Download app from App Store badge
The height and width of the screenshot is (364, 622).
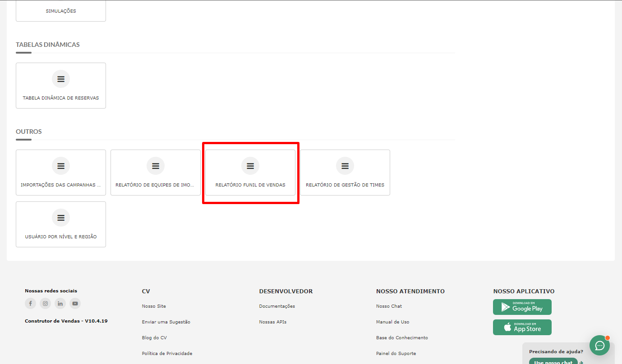[x=522, y=328]
